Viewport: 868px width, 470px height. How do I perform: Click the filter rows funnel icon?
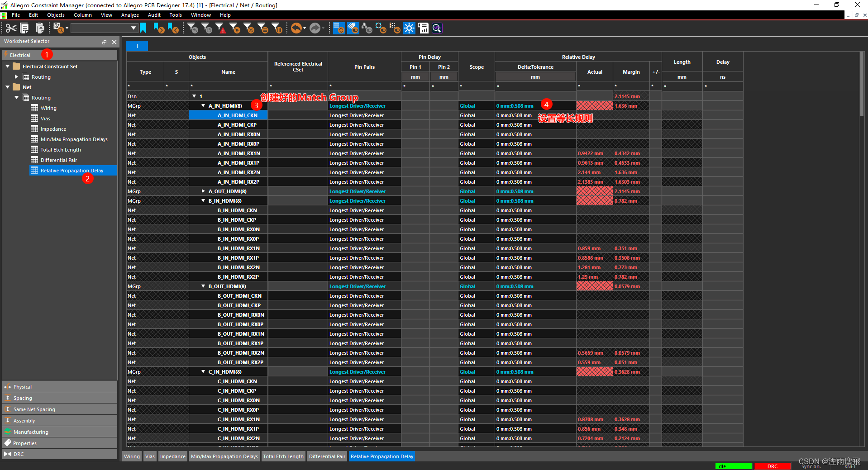(263, 28)
